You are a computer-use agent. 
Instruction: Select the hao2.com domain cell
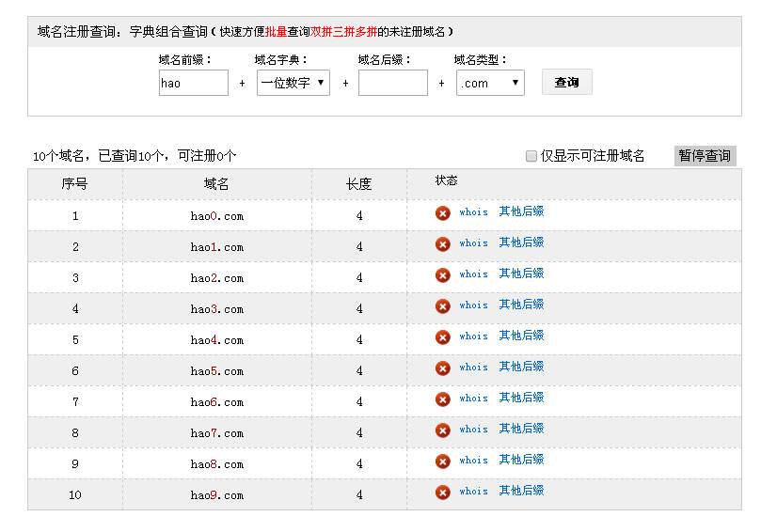(x=217, y=278)
